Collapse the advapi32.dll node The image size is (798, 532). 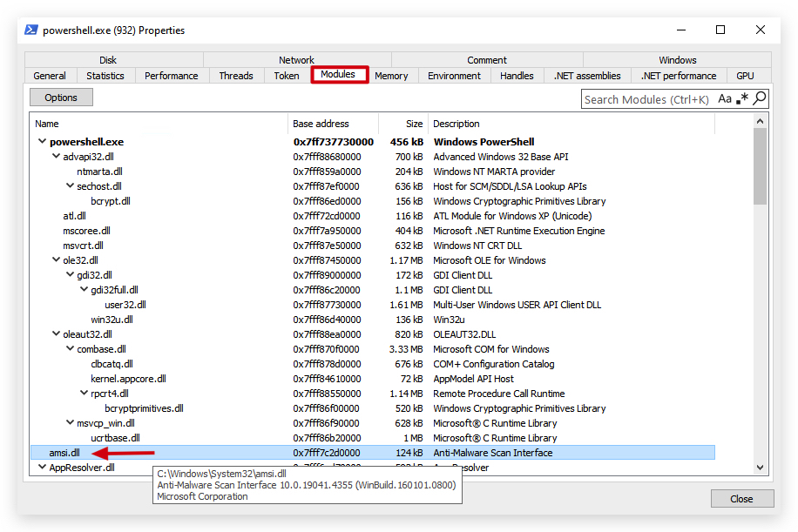56,156
